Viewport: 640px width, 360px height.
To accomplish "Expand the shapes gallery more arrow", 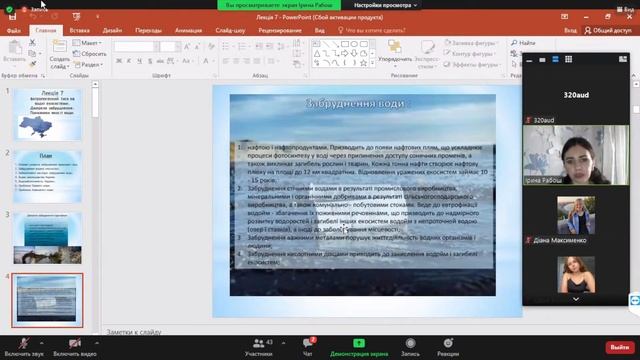I will pos(372,63).
